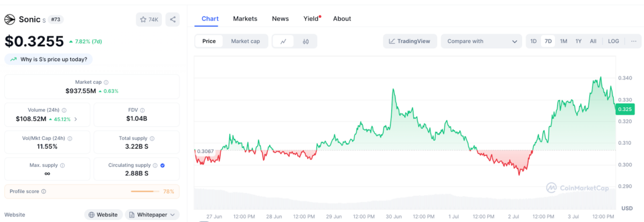Switch to line chart icon
Screen dimensions: 644x222
283,41
